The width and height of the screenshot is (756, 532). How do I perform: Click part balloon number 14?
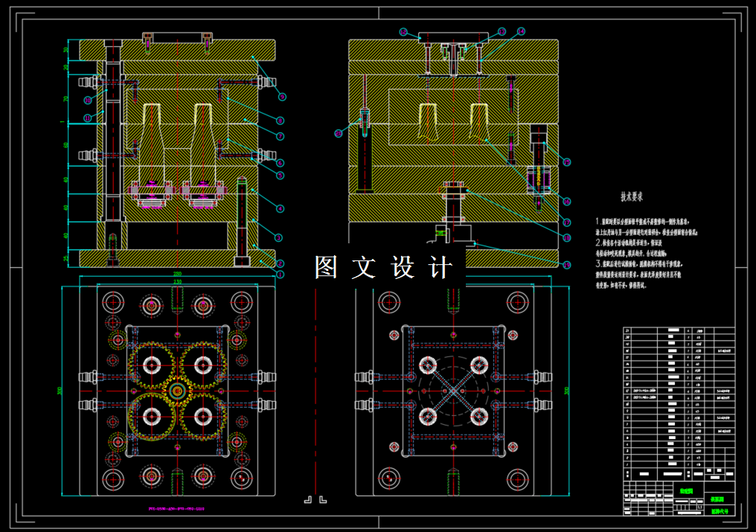[x=521, y=31]
